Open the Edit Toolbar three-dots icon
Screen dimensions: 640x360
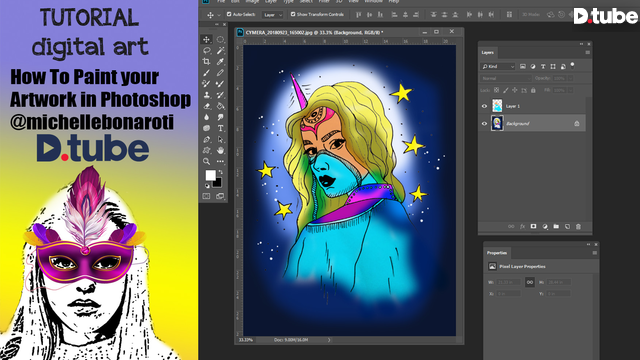(220, 162)
